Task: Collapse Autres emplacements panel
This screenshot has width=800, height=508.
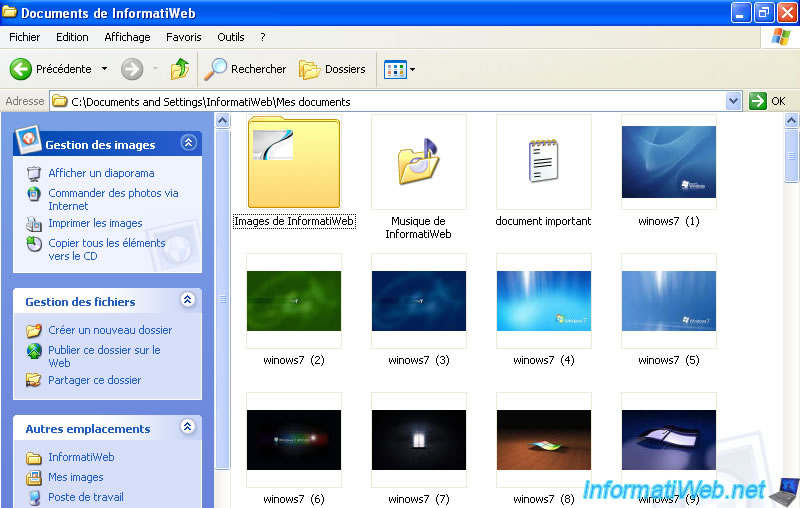Action: (188, 427)
